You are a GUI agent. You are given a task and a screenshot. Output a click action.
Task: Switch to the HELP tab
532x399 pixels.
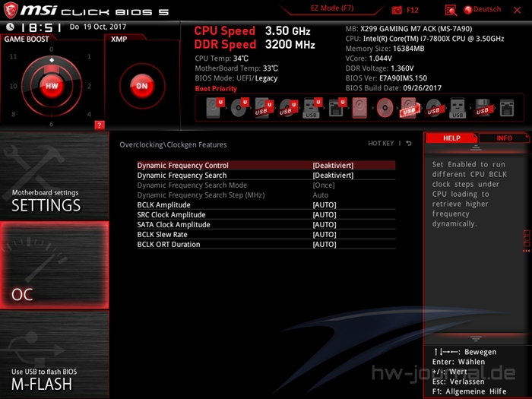click(451, 138)
